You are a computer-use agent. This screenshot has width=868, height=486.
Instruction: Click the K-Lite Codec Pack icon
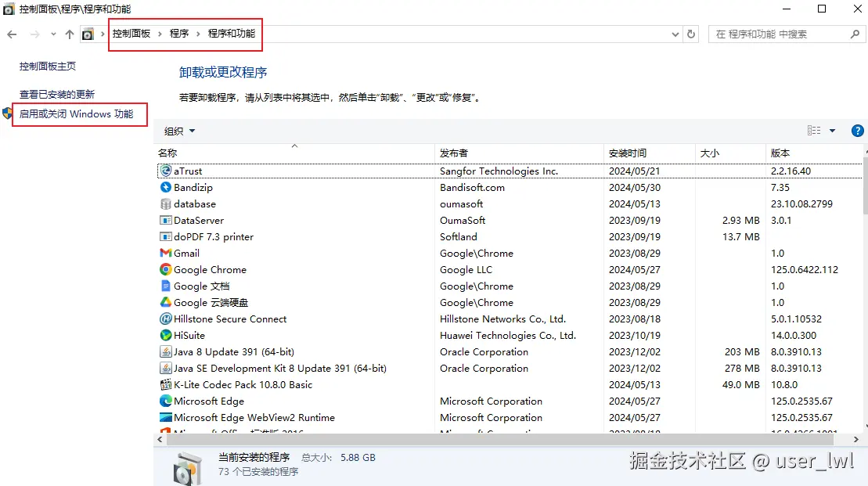[165, 385]
